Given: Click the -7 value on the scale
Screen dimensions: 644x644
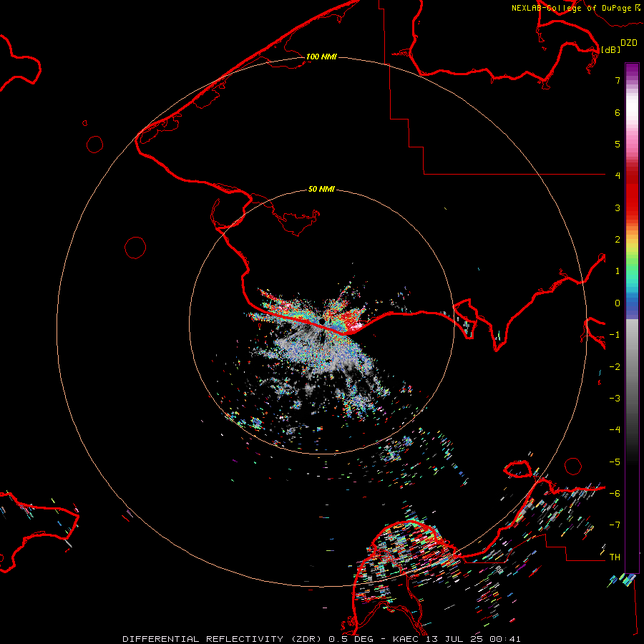Looking at the screenshot, I should 615,525.
